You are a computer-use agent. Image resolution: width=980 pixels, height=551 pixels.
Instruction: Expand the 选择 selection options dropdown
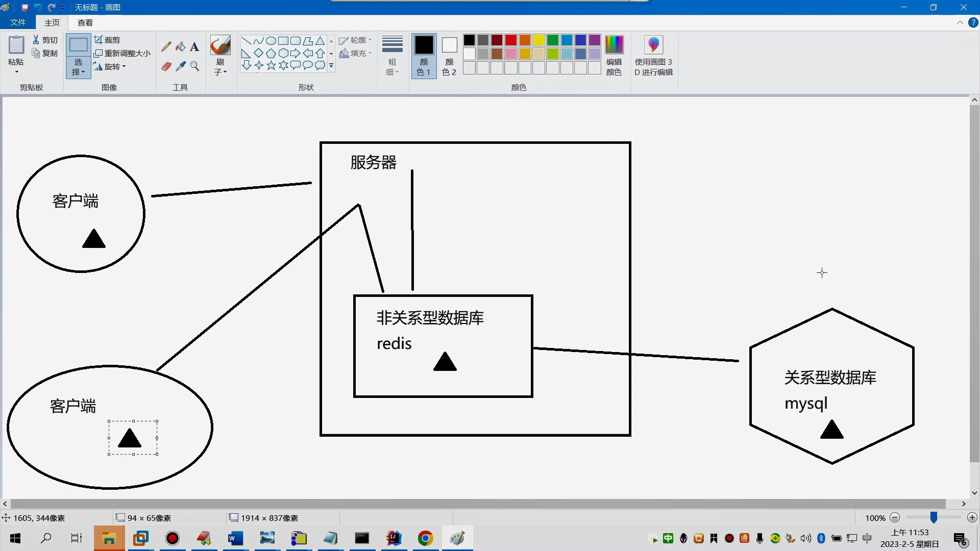pyautogui.click(x=78, y=67)
